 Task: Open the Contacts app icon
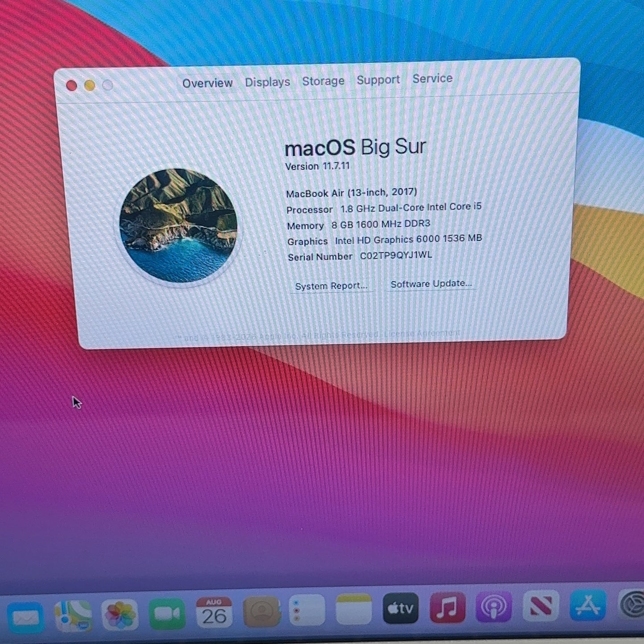pos(262,611)
